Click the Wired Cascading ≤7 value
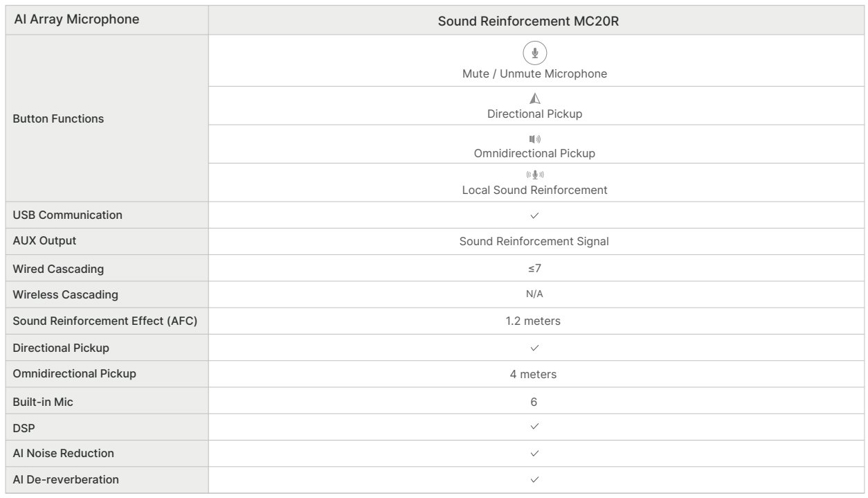The width and height of the screenshot is (868, 498). [x=534, y=268]
